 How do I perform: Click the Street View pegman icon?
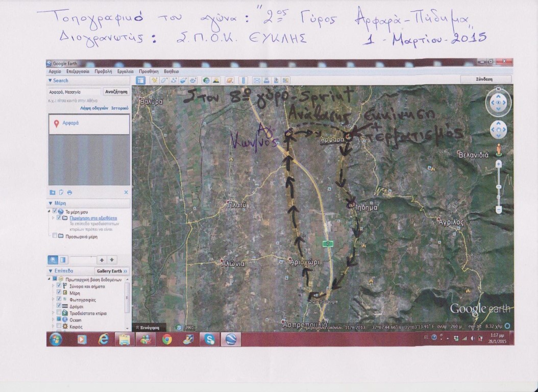(x=499, y=150)
